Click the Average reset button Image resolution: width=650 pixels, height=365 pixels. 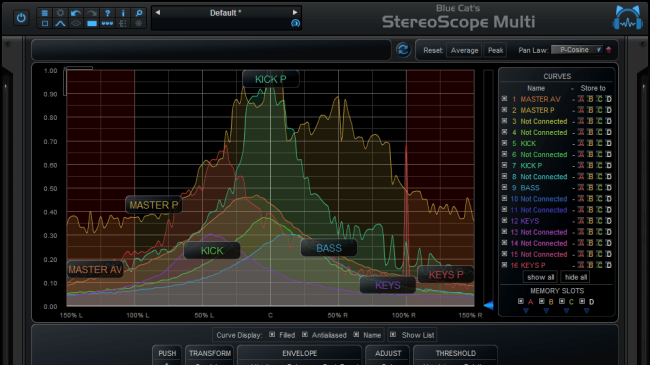(x=464, y=50)
